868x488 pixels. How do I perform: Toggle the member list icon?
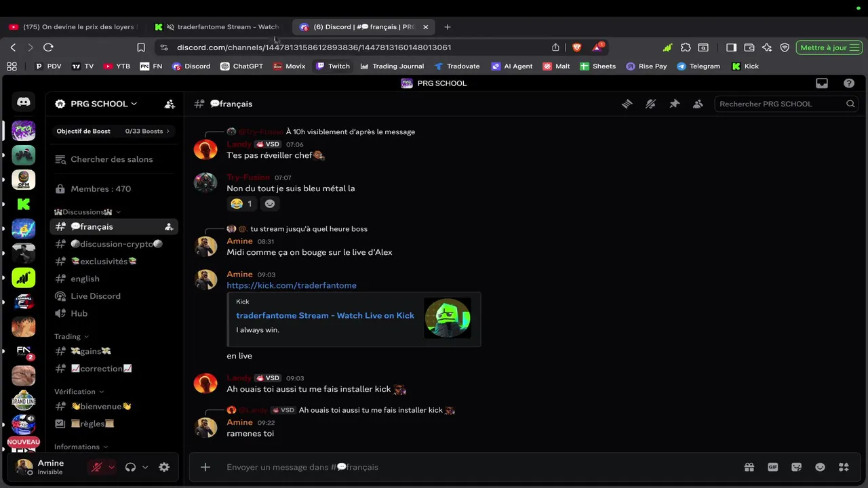point(698,104)
